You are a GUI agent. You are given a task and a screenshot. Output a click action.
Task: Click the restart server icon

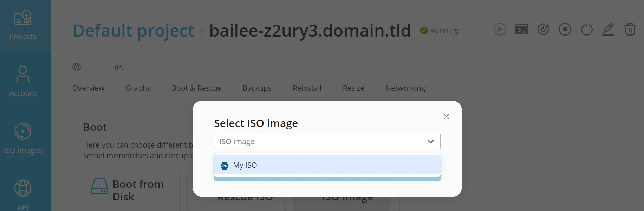[543, 29]
